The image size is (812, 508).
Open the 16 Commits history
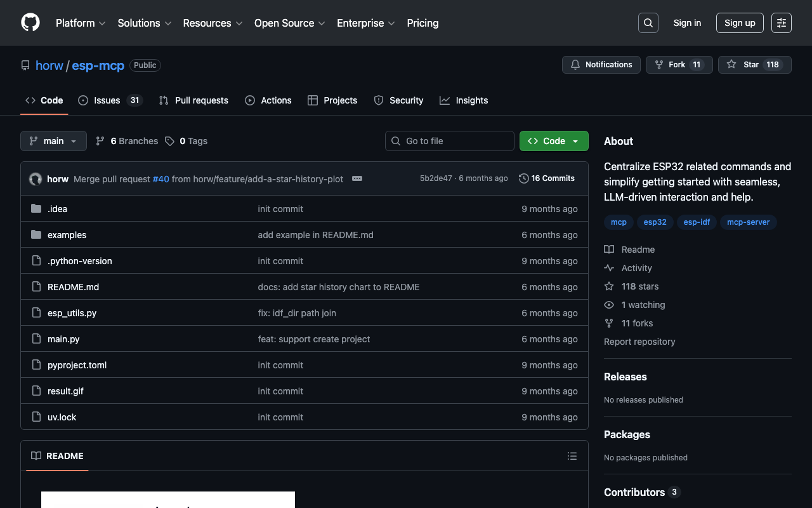(546, 178)
